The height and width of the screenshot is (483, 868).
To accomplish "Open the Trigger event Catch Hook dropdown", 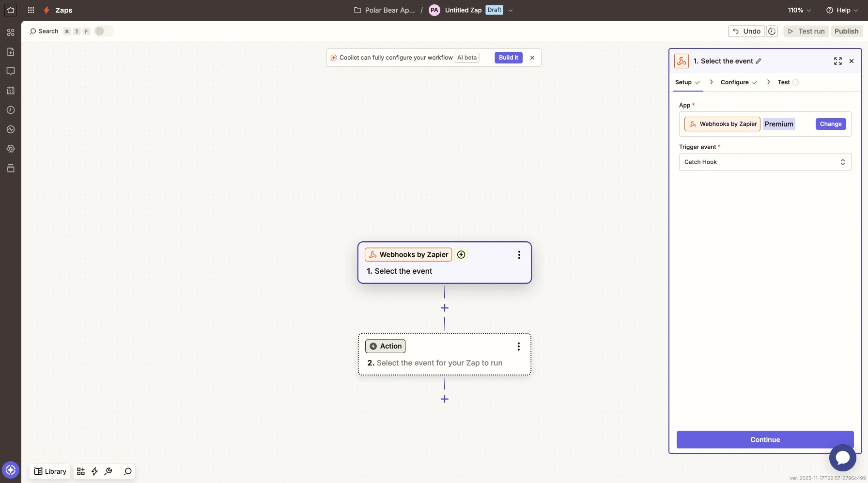I will click(764, 162).
